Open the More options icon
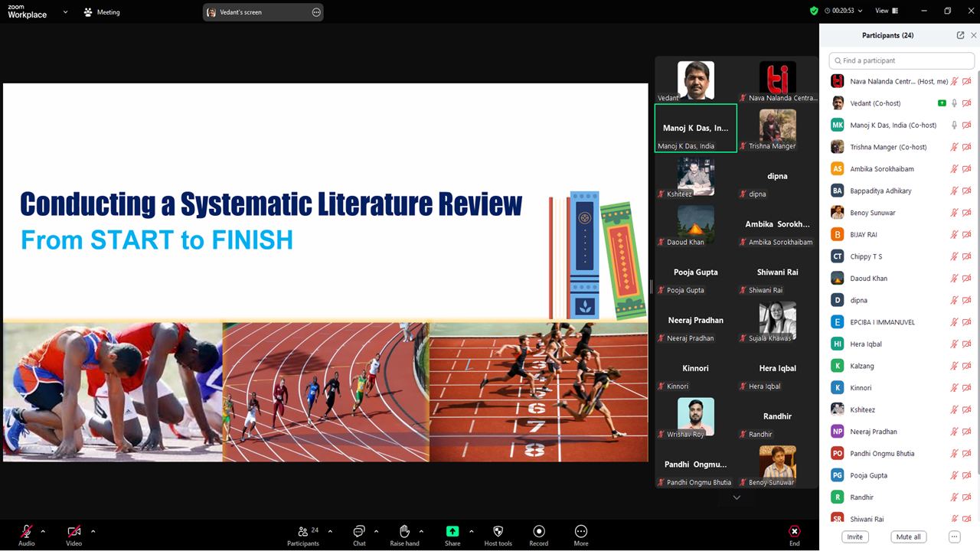Image resolution: width=980 pixels, height=551 pixels. pos(581,531)
